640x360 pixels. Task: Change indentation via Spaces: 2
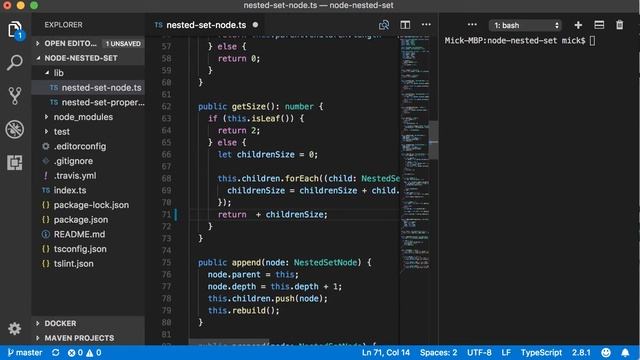(x=438, y=353)
